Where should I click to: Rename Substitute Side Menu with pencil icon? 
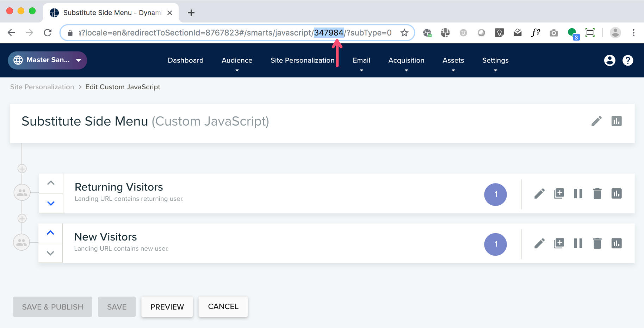coord(596,121)
